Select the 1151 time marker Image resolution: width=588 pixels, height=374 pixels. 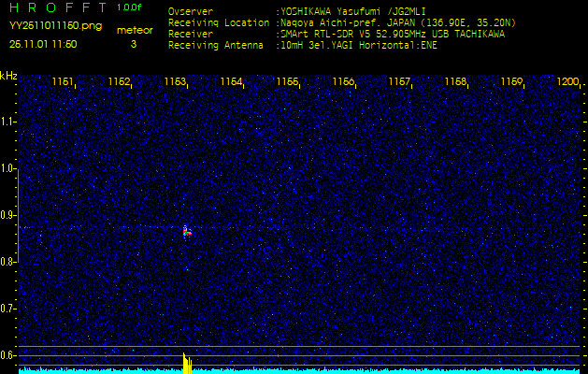pyautogui.click(x=63, y=82)
